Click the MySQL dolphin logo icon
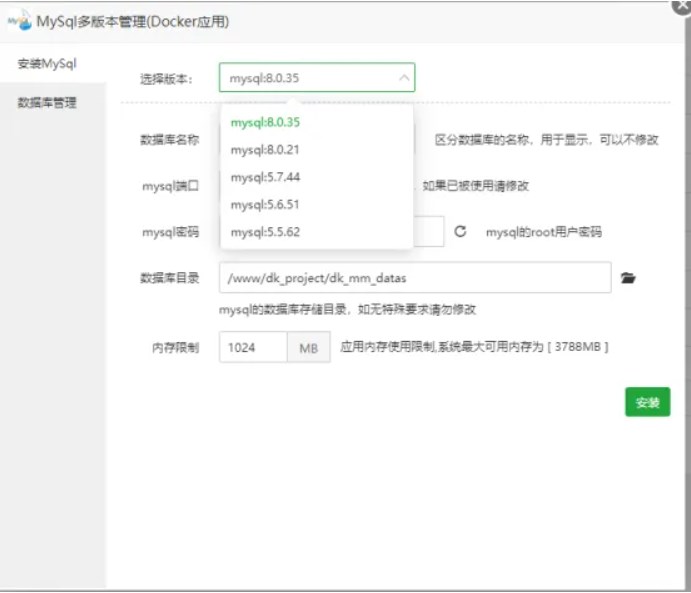 point(19,19)
